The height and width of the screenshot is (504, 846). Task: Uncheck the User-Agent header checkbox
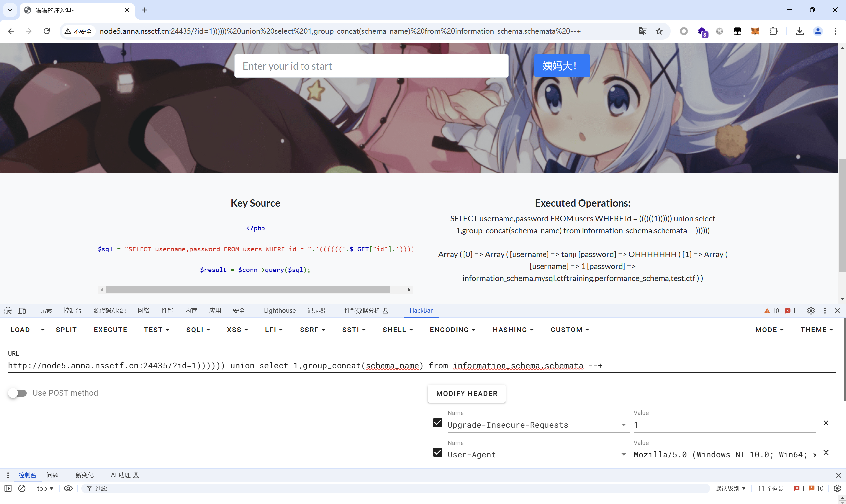pyautogui.click(x=437, y=453)
